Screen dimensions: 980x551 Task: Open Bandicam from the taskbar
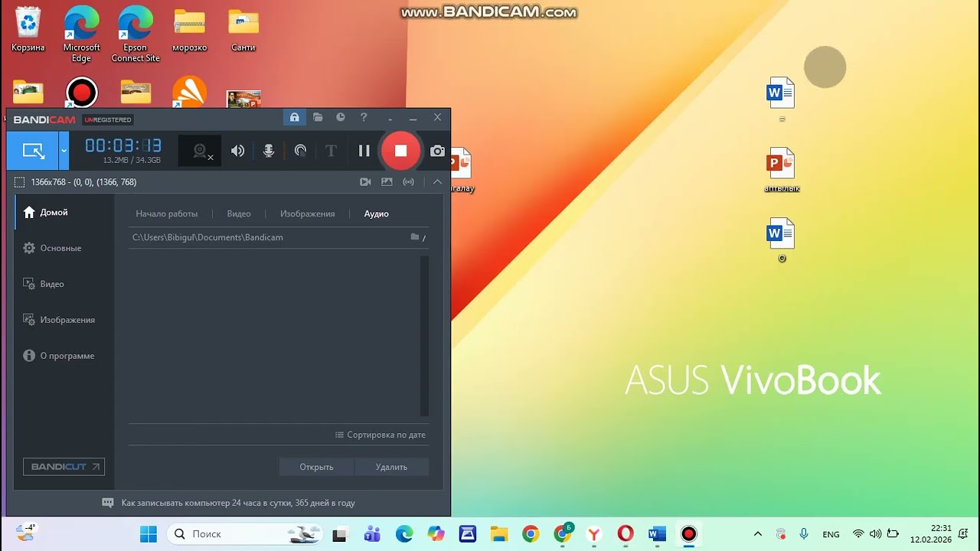click(x=689, y=533)
